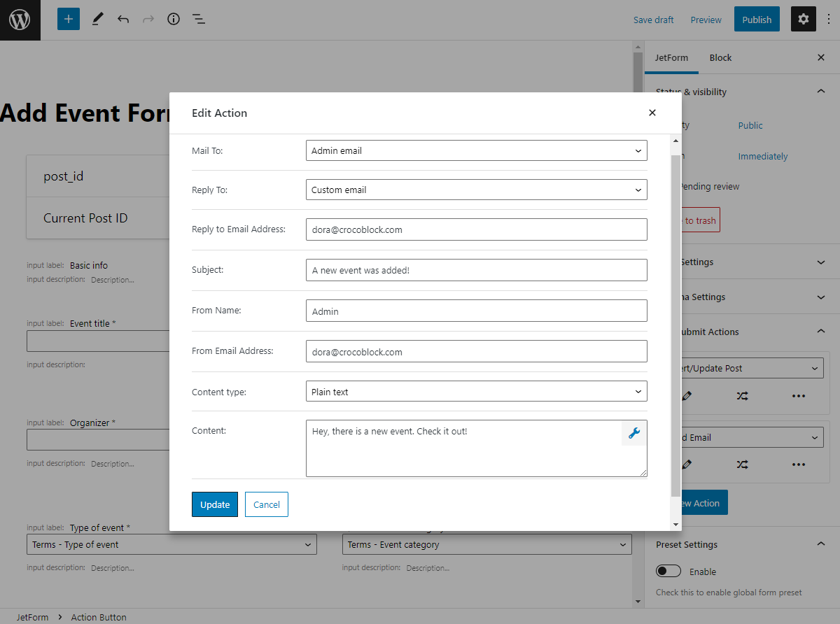Edit the Send Email action with pencil icon
This screenshot has width=840, height=624.
[686, 465]
